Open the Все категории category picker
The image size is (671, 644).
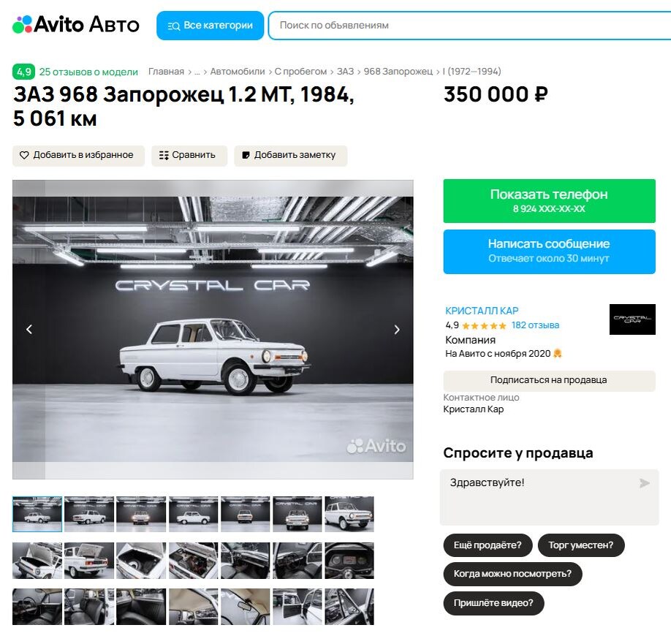tap(210, 25)
